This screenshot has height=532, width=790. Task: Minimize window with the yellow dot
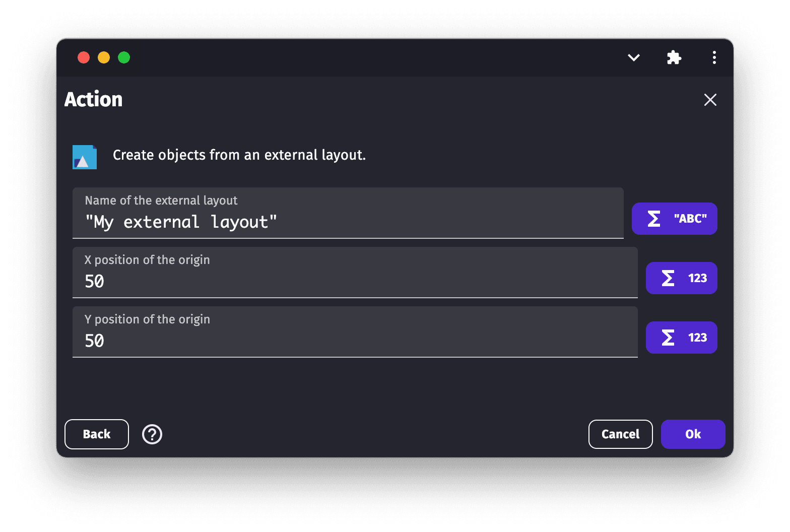tap(104, 58)
